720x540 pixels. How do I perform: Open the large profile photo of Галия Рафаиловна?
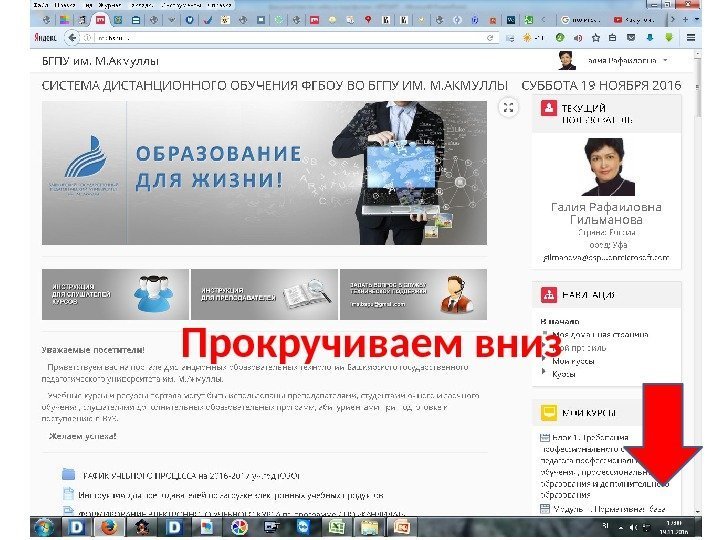click(x=608, y=166)
